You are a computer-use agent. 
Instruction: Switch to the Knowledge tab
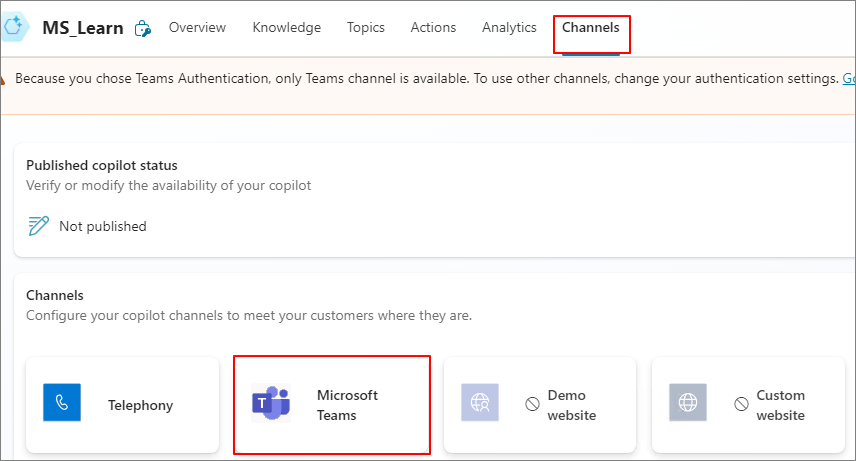[287, 27]
